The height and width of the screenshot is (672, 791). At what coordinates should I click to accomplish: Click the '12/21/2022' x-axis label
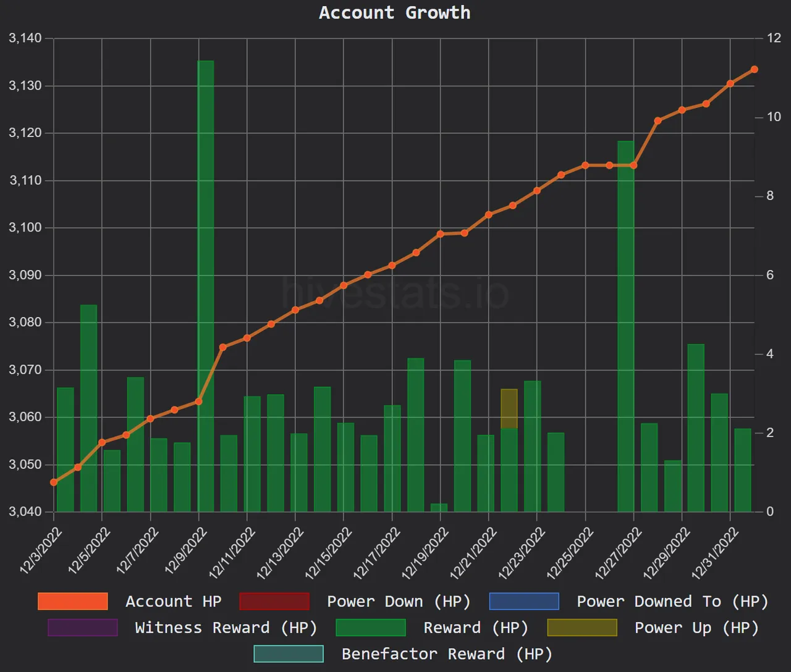point(473,553)
